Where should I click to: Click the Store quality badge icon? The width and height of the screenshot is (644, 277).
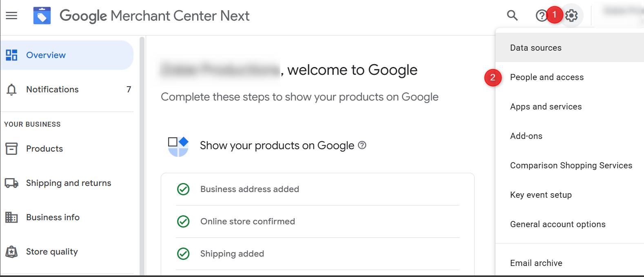click(11, 252)
